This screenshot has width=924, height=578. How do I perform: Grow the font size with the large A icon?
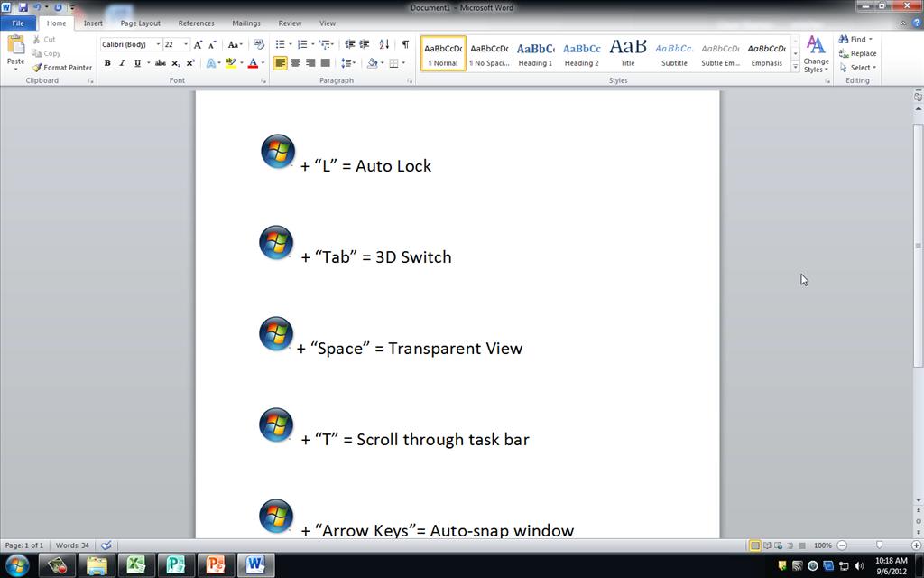coord(198,44)
